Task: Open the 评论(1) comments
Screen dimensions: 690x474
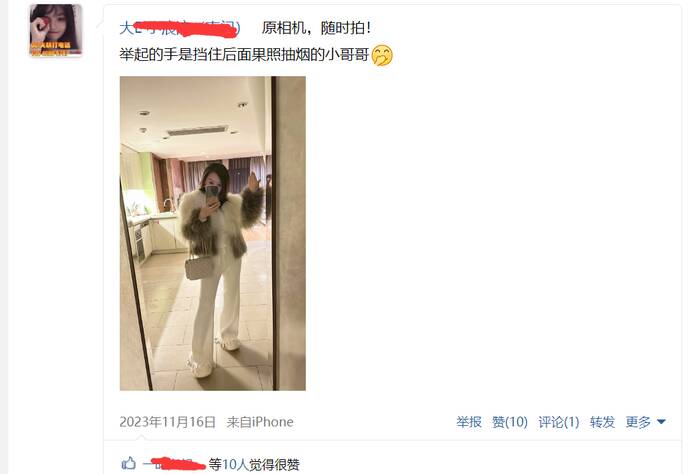Action: [x=558, y=422]
